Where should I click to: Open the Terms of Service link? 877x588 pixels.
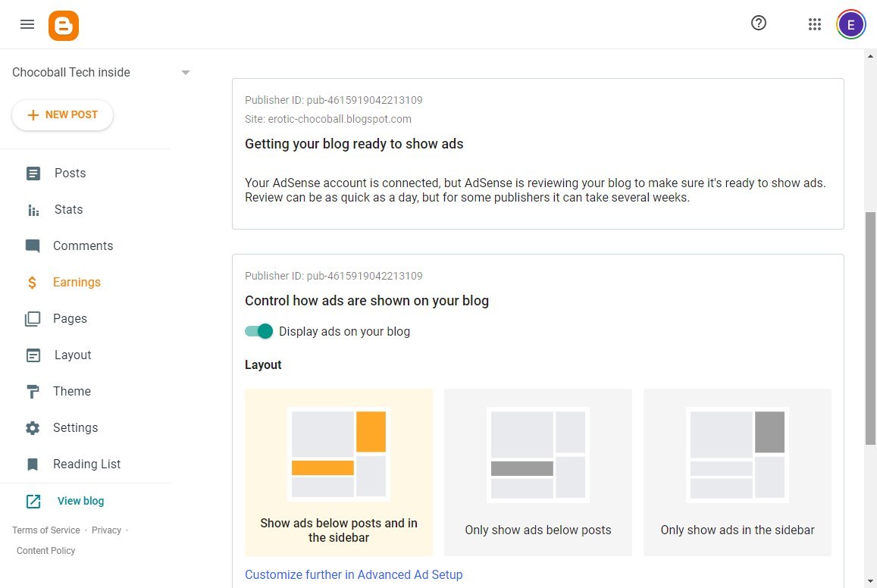pyautogui.click(x=46, y=530)
